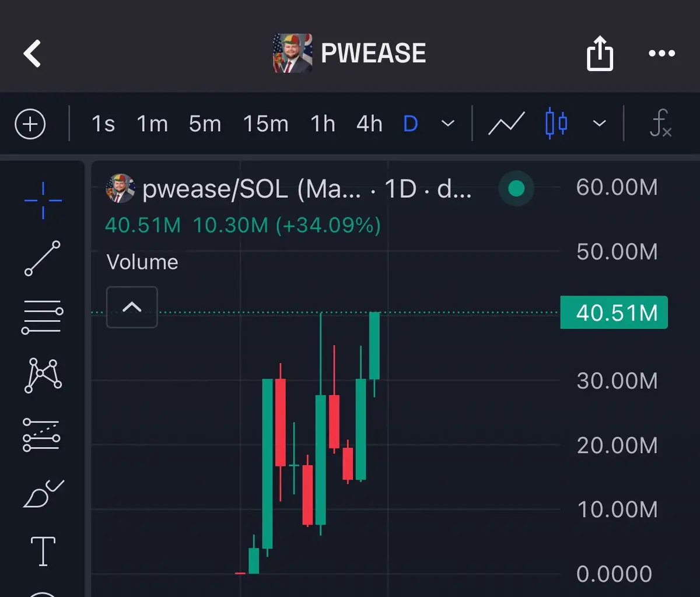Tap the latest green candle at 40.51M

click(374, 346)
